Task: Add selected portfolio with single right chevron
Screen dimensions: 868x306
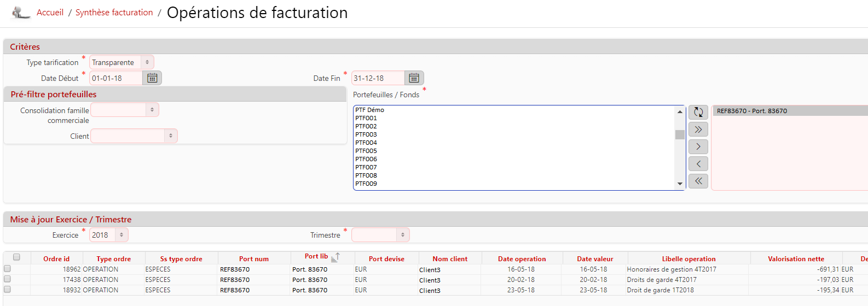Action: point(698,146)
